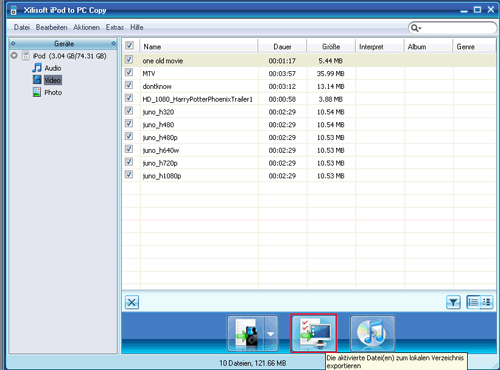Select the juno_h480p file name

[160, 138]
